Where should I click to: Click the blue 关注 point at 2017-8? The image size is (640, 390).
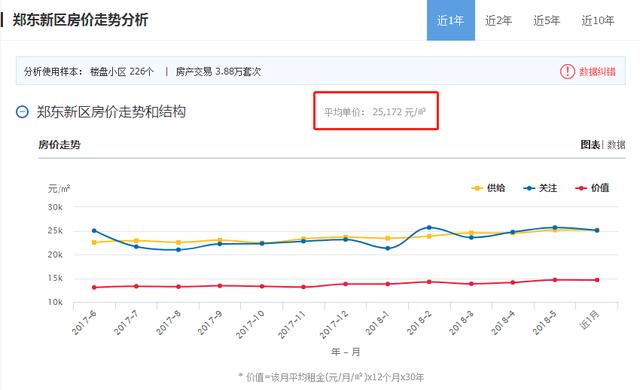(178, 250)
